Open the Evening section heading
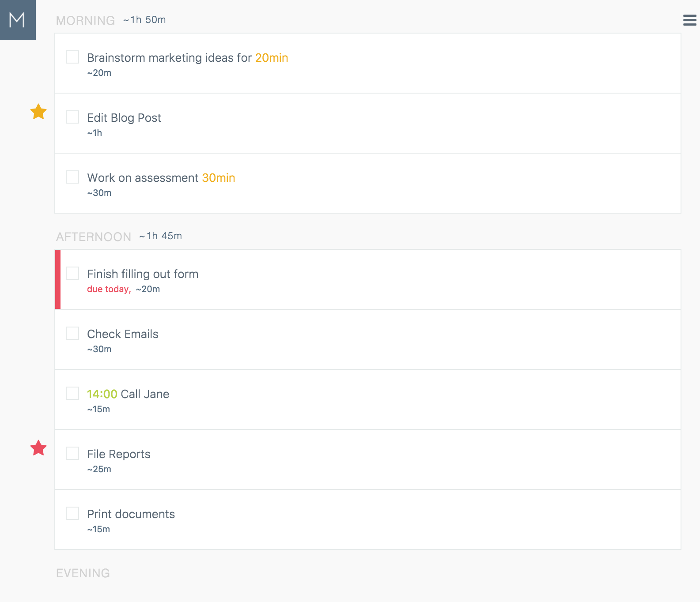Viewport: 700px width, 602px height. [83, 573]
